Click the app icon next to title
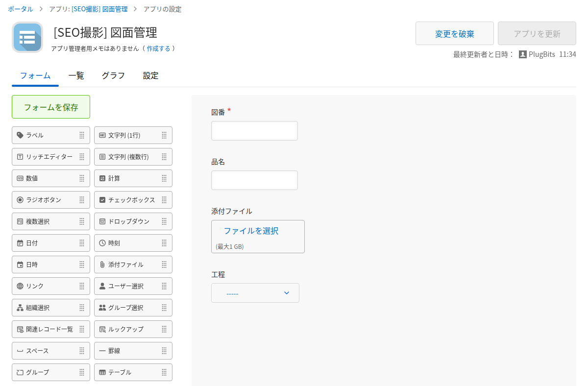This screenshot has height=386, width=588. (27, 37)
